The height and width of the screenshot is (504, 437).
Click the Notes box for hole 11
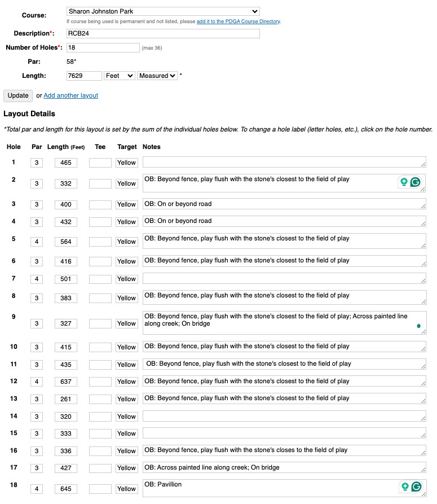click(285, 364)
